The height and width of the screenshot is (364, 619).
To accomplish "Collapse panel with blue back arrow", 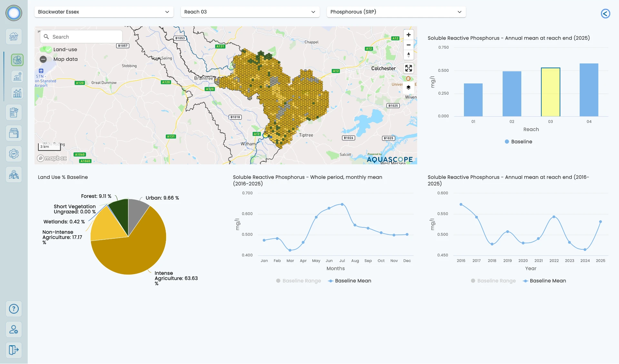I will click(x=605, y=14).
